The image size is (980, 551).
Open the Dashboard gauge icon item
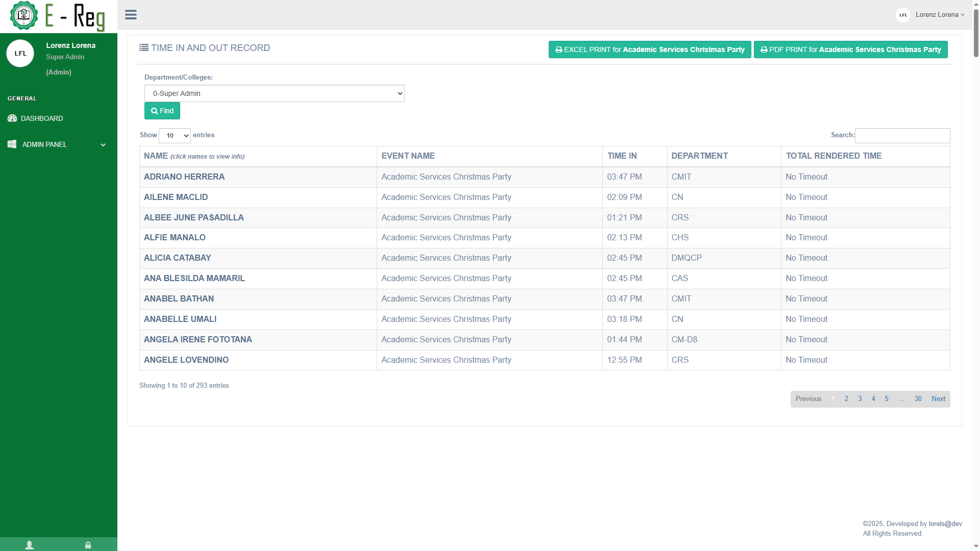pos(12,118)
